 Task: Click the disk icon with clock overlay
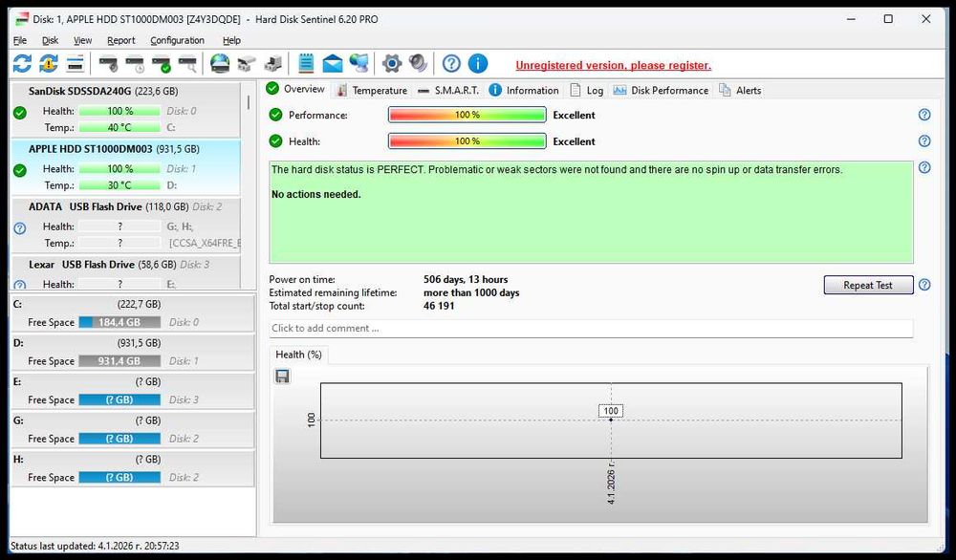(x=135, y=63)
